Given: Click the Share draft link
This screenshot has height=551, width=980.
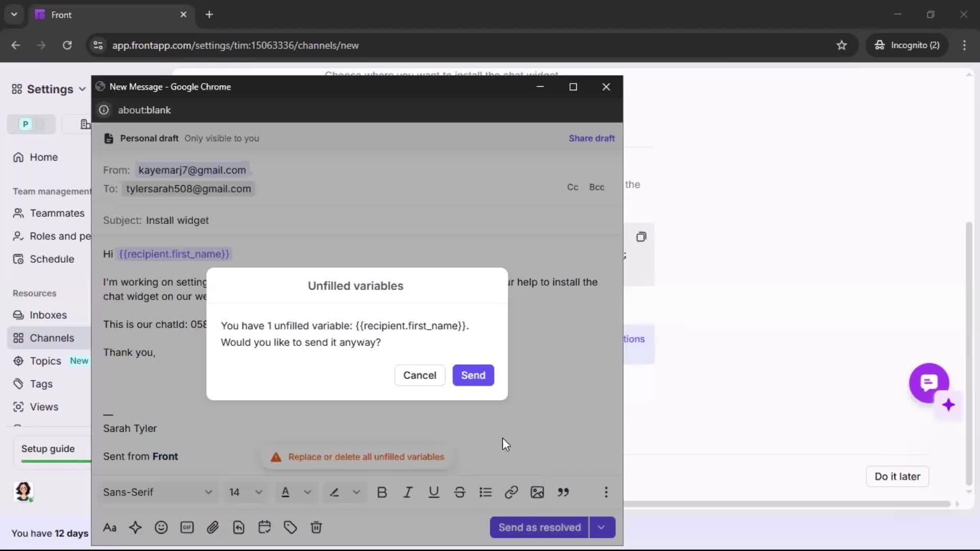Looking at the screenshot, I should [x=591, y=138].
